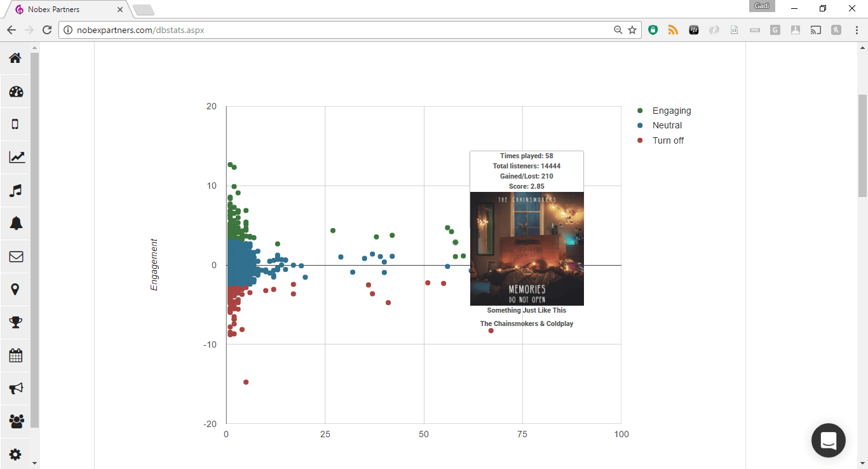Viewport: 868px width, 469px height.
Task: Click the 'Gained/Lost: 210' text
Action: pyautogui.click(x=527, y=176)
